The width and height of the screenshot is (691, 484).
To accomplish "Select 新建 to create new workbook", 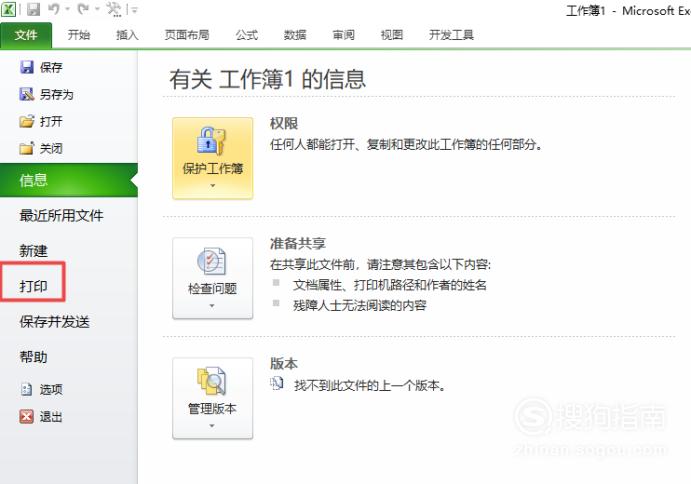I will tap(33, 251).
